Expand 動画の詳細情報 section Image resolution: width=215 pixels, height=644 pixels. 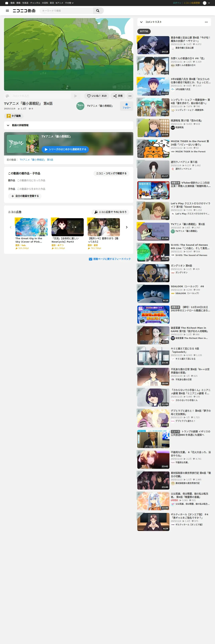(69, 125)
